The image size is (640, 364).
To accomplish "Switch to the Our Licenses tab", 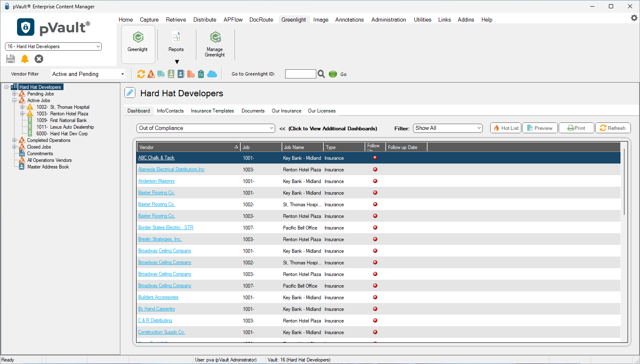I will (x=322, y=111).
